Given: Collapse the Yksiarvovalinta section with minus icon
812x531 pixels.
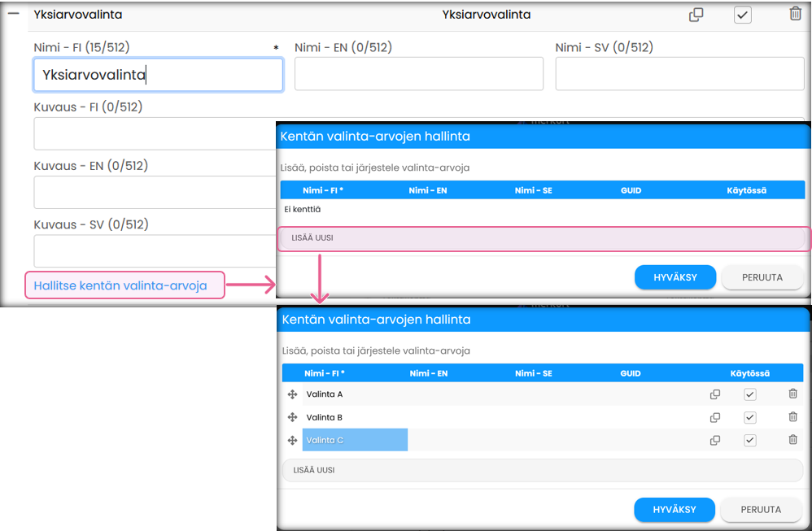Looking at the screenshot, I should tap(13, 13).
